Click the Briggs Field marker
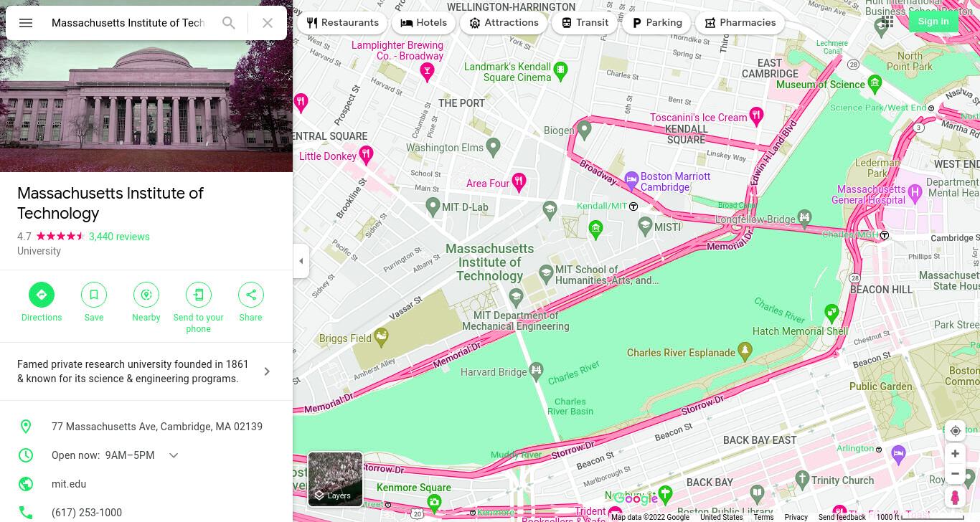This screenshot has height=522, width=980. tap(382, 336)
